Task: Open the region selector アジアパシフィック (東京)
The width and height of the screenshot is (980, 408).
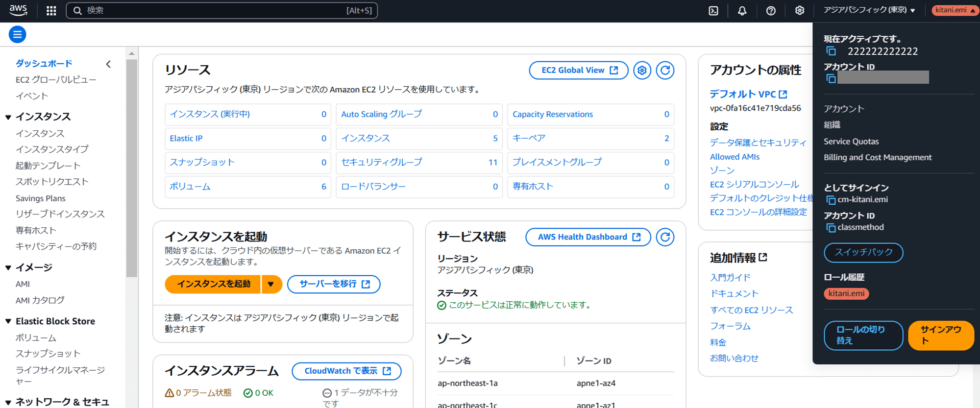Action: coord(869,10)
